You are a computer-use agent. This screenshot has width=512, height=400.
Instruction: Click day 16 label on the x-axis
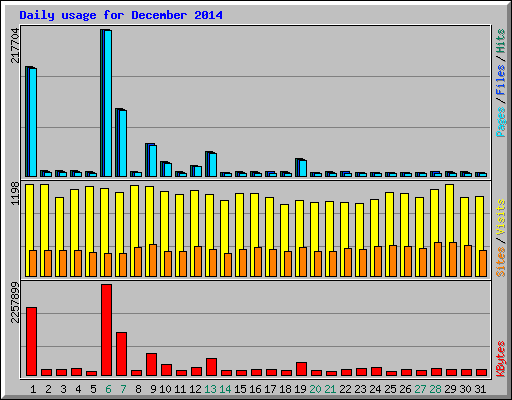(x=255, y=389)
